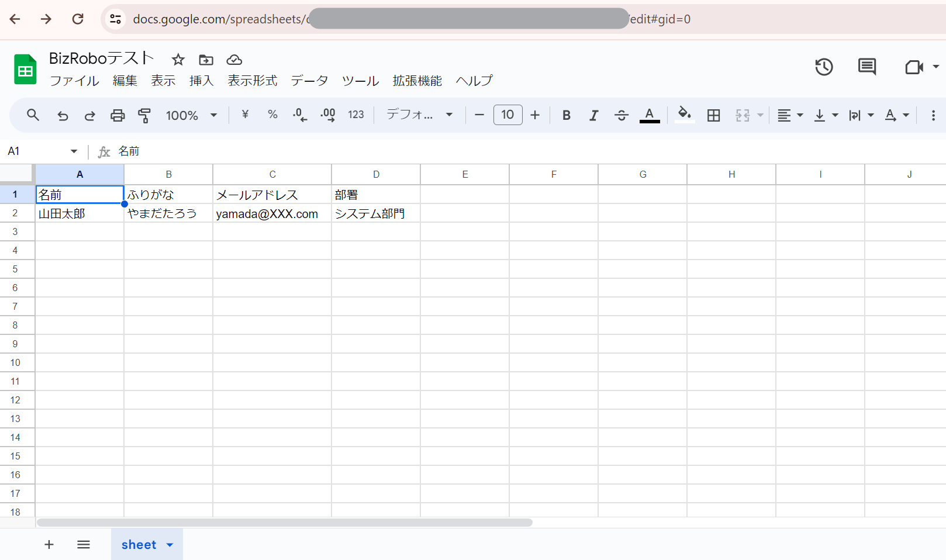Image resolution: width=946 pixels, height=560 pixels.
Task: Open the font family dropdown デフォ...
Action: tap(419, 115)
